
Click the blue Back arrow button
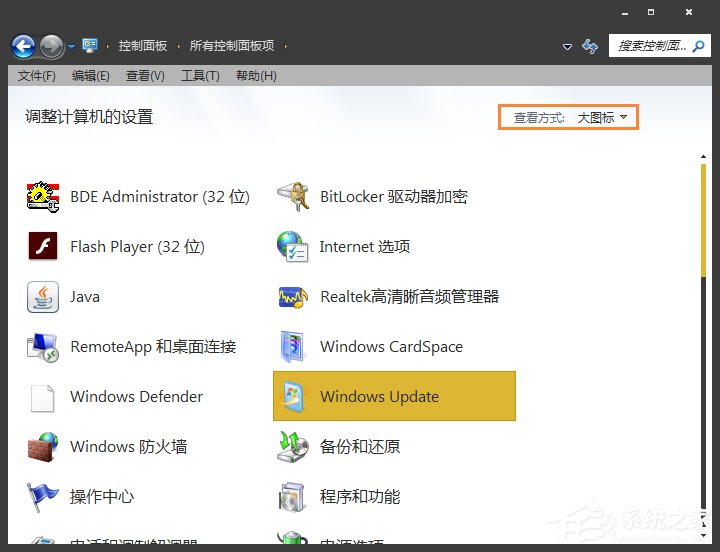23,46
